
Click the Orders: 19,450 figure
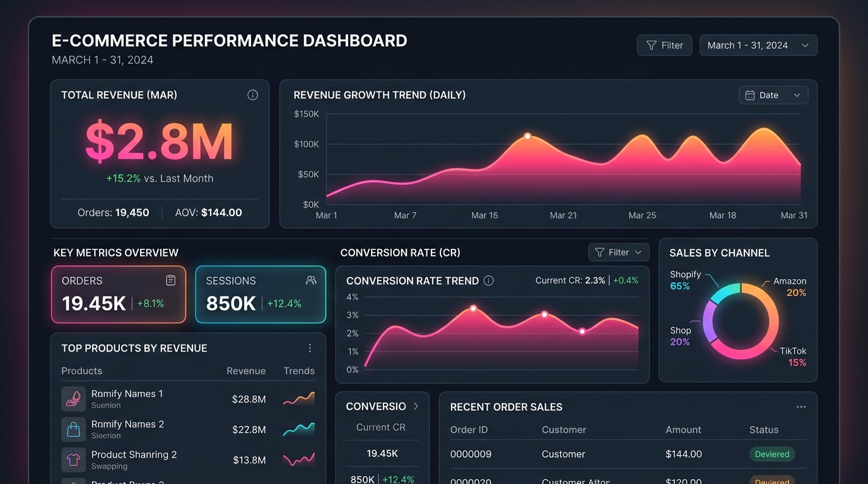click(114, 212)
